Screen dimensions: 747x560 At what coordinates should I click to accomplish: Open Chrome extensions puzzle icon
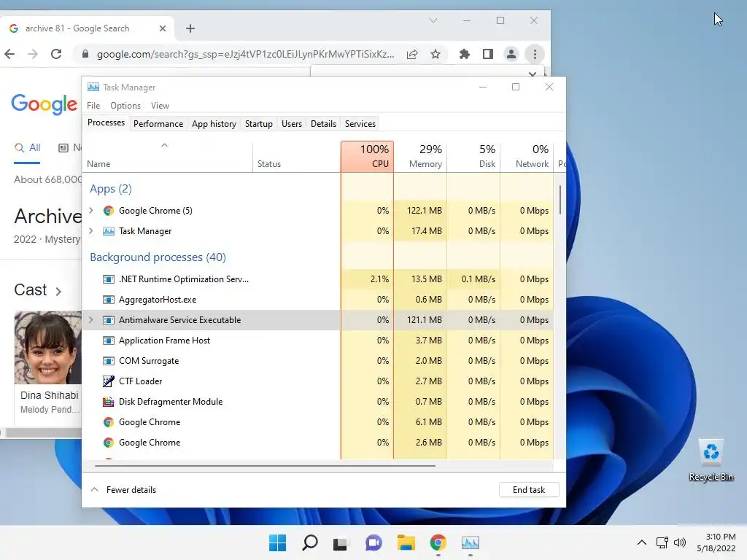tap(465, 54)
